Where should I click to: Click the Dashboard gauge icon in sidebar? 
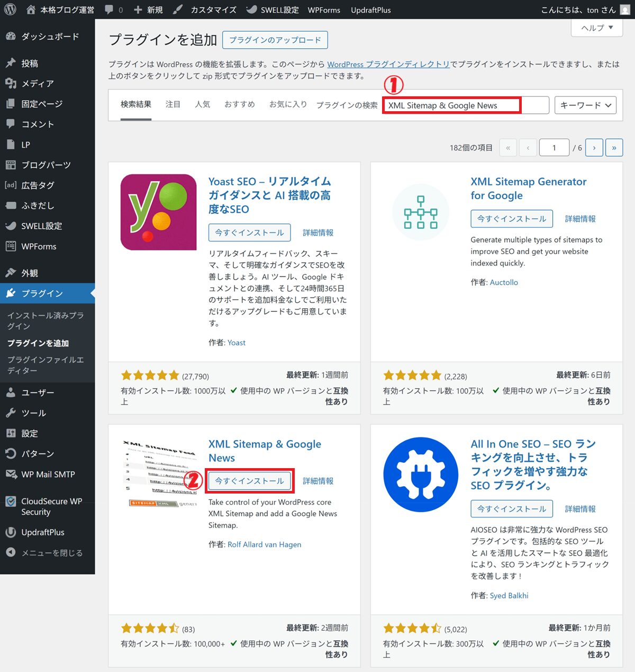point(11,37)
